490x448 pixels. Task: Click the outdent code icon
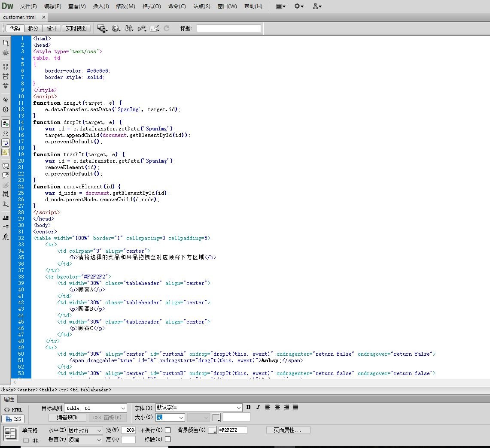click(x=6, y=227)
